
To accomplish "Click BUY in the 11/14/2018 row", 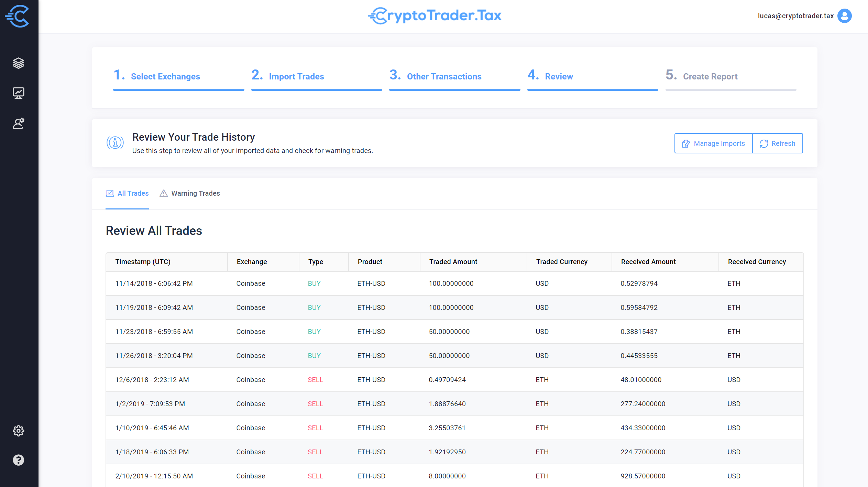I will 314,283.
